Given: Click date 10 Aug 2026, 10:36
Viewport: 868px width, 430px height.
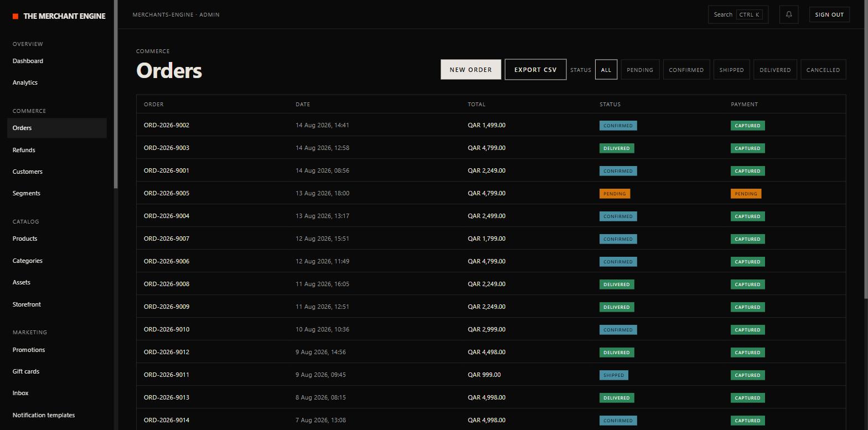Looking at the screenshot, I should 322,329.
